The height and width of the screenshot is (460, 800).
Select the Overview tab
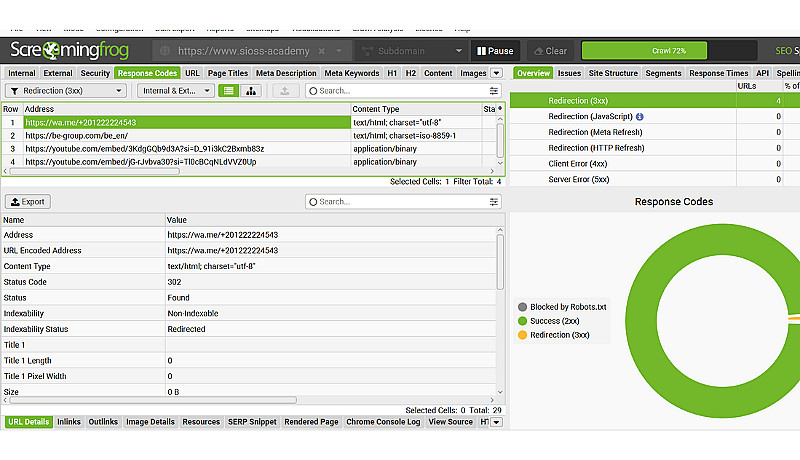533,73
